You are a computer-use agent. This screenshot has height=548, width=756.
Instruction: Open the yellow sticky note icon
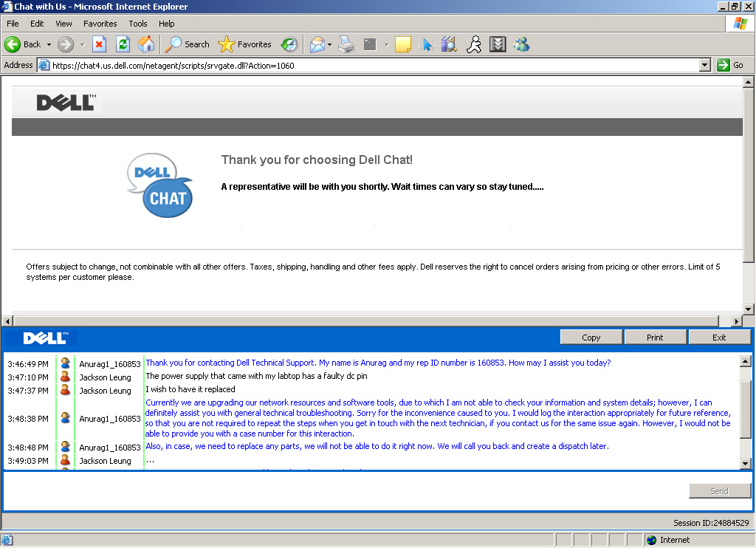click(x=402, y=44)
